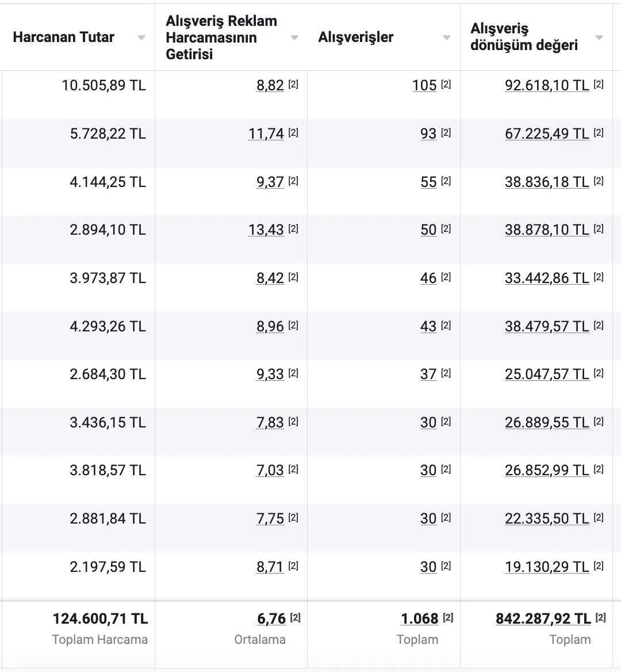Click the [2] footnote beside total 1.068
Image resolution: width=621 pixels, height=672 pixels.
448,617
